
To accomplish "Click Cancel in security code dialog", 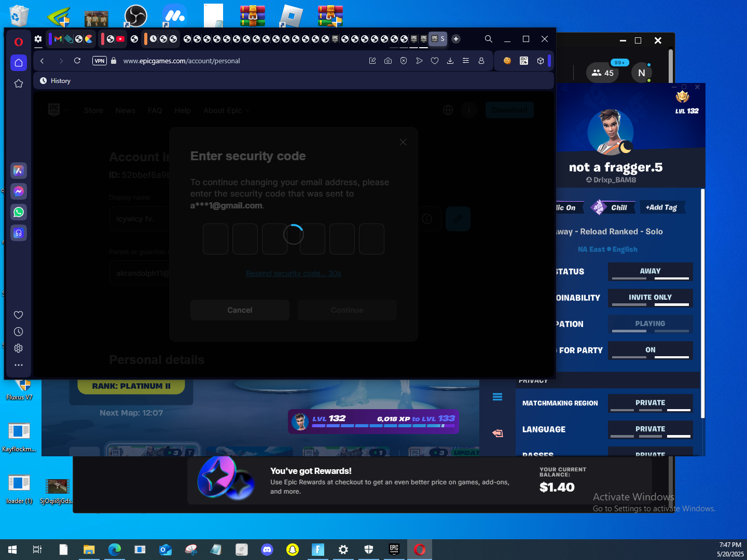I will coord(240,310).
